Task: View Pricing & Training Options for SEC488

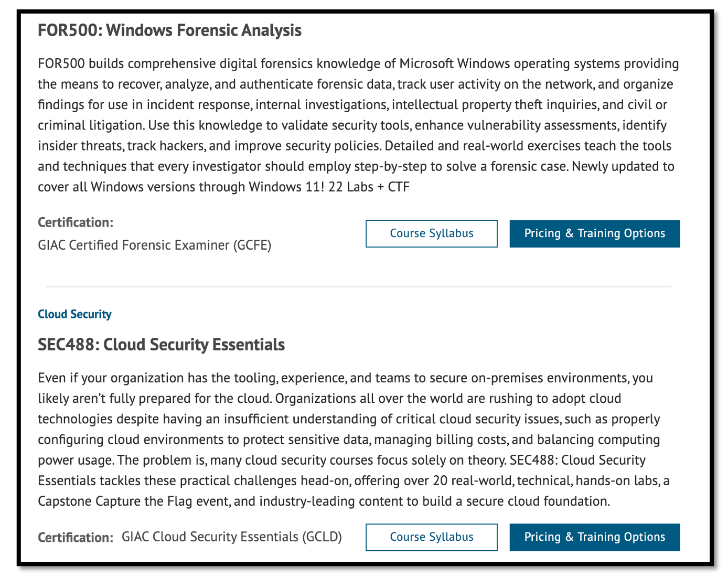Action: click(594, 537)
